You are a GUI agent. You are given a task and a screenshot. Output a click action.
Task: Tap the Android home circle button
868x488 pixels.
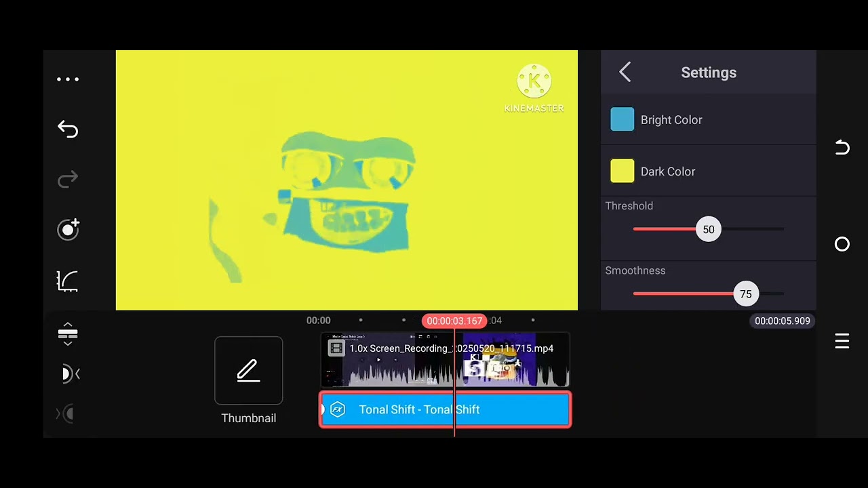(842, 244)
